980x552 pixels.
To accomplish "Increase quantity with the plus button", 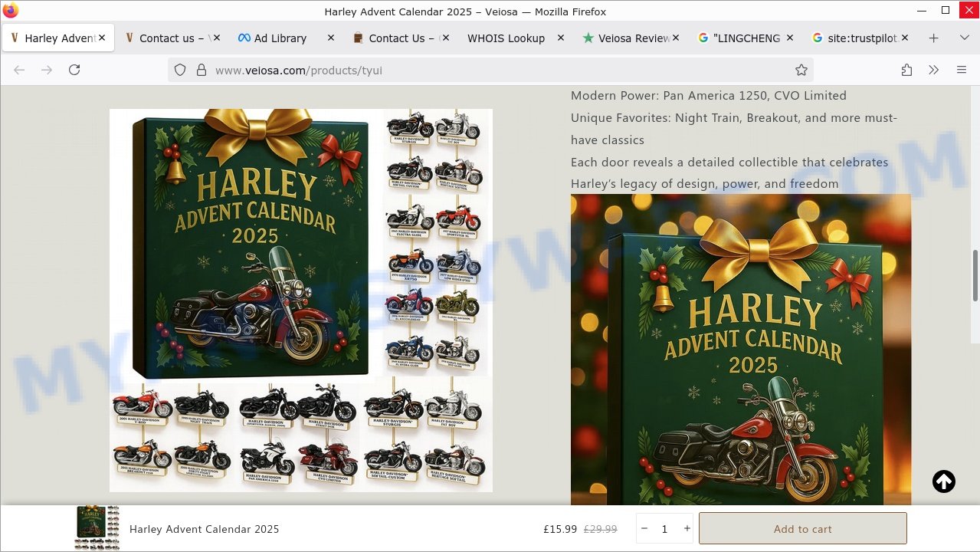I will tap(687, 529).
